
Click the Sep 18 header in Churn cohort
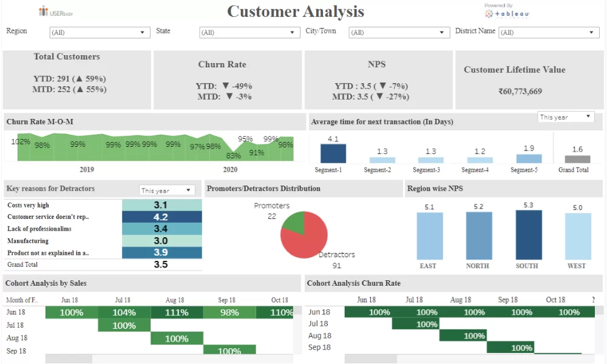pyautogui.click(x=508, y=300)
